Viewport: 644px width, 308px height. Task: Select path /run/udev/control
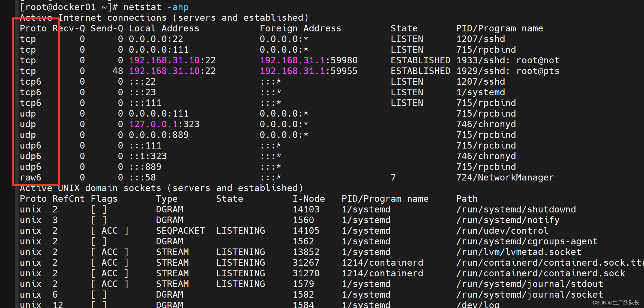click(x=502, y=231)
